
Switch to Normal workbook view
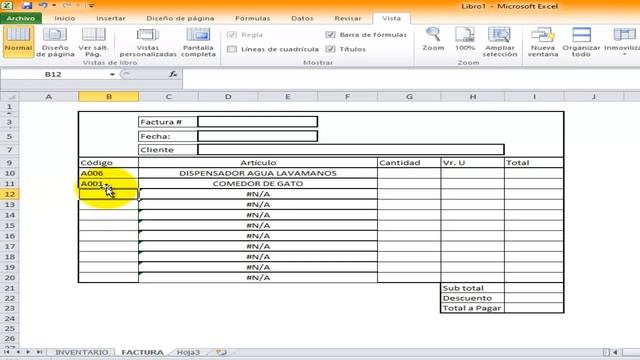click(18, 41)
